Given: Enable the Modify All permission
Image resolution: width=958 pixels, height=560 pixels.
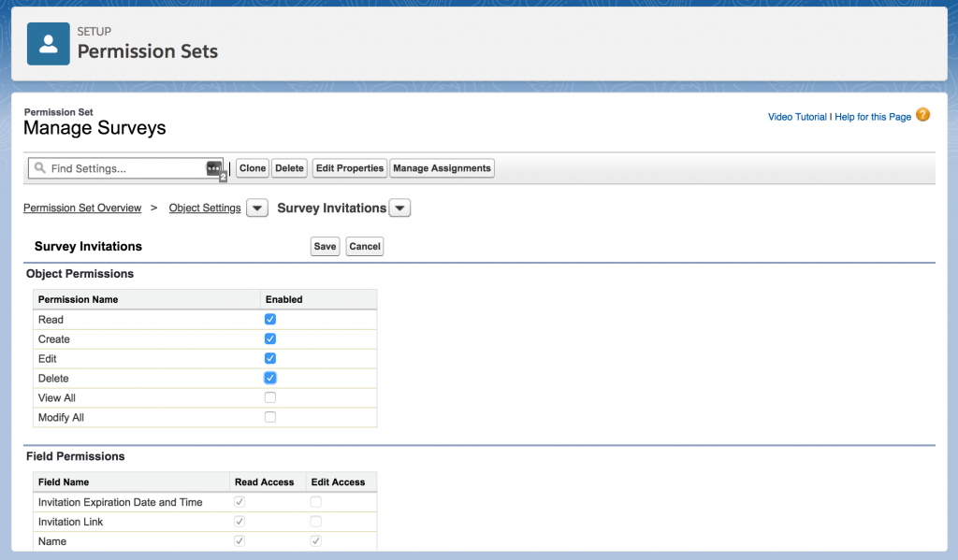Looking at the screenshot, I should tap(270, 417).
